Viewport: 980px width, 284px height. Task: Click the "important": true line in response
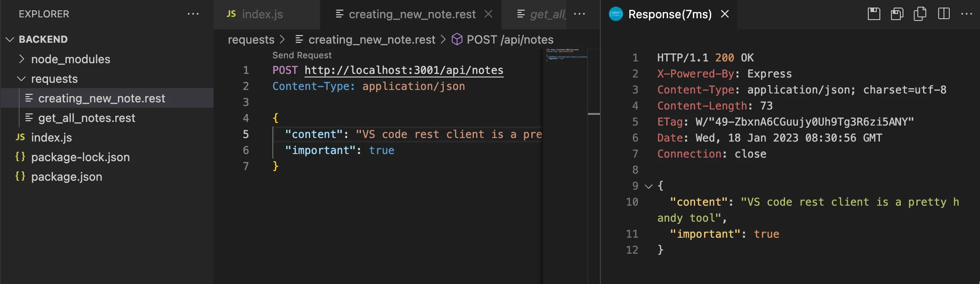(725, 234)
